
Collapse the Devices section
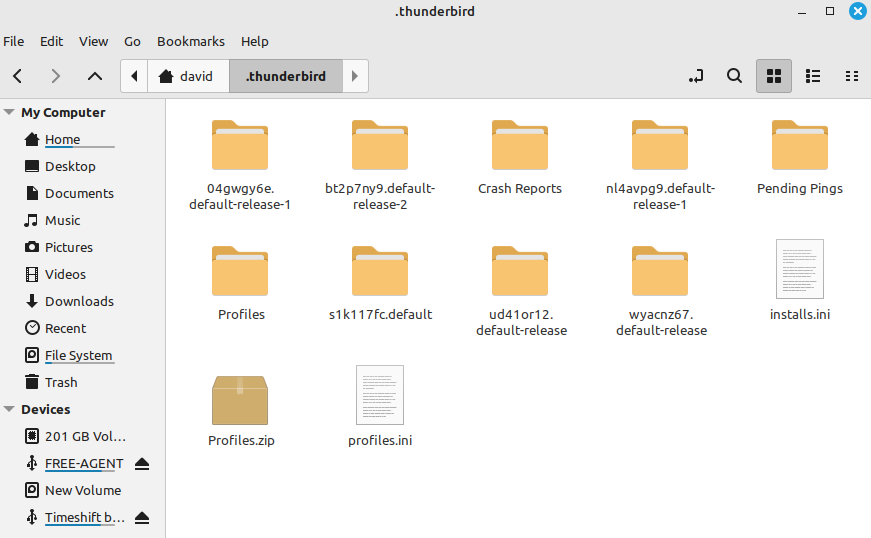(x=9, y=409)
